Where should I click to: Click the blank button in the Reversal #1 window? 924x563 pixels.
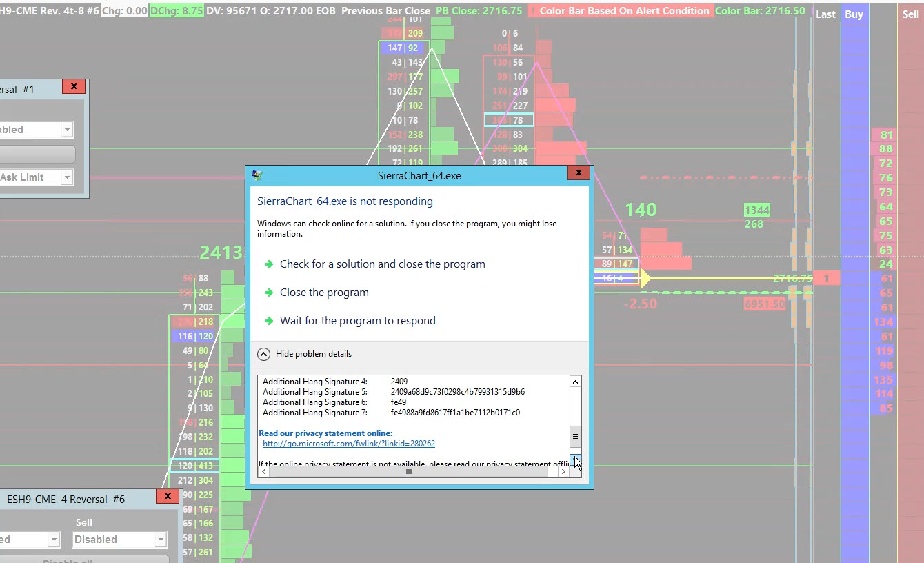tap(37, 154)
